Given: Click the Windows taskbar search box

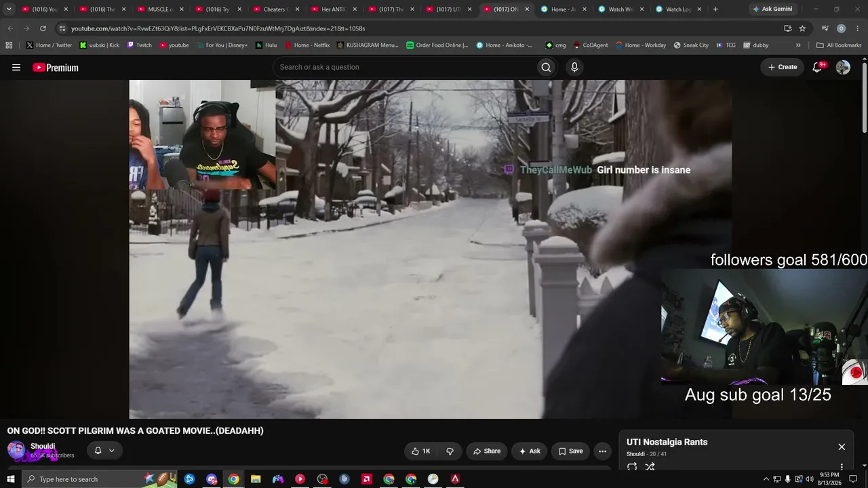Looking at the screenshot, I should (100, 479).
